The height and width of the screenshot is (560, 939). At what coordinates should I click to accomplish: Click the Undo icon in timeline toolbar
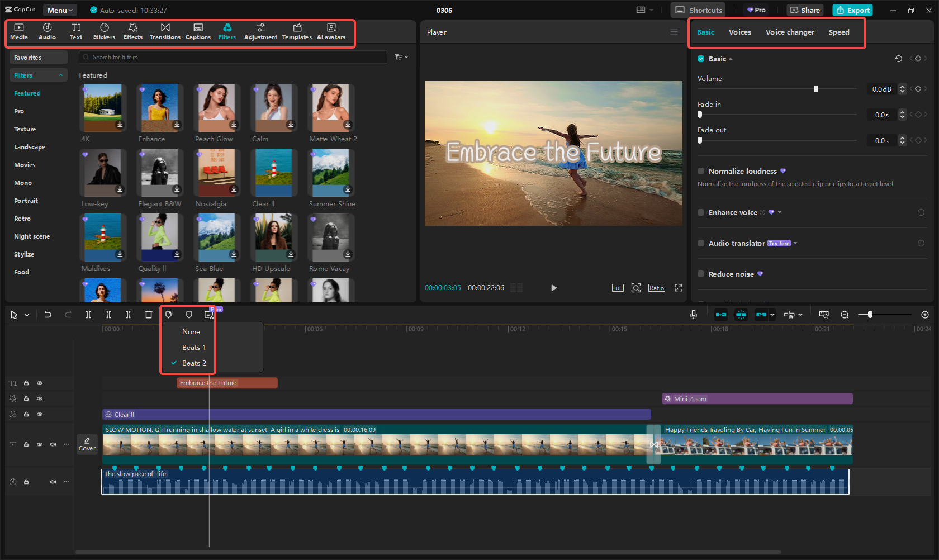pos(48,315)
